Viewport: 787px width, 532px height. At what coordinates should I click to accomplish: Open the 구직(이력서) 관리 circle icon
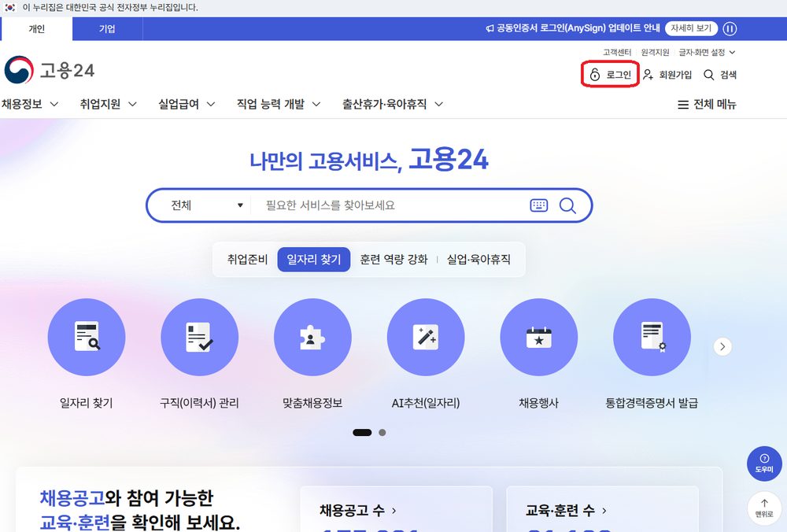199,337
